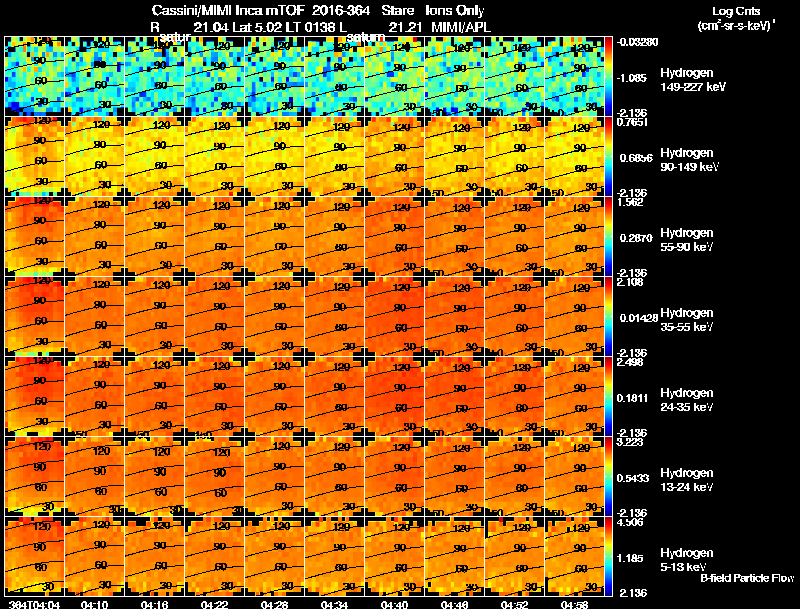This screenshot has height=609, width=800.
Task: Select the 24-35 keV image at 04:04
Action: coord(35,396)
